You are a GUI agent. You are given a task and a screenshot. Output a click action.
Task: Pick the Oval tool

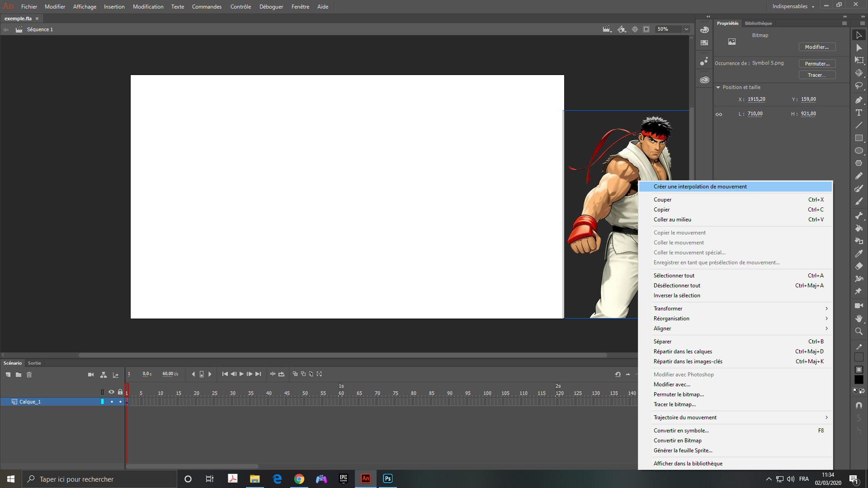coord(859,150)
